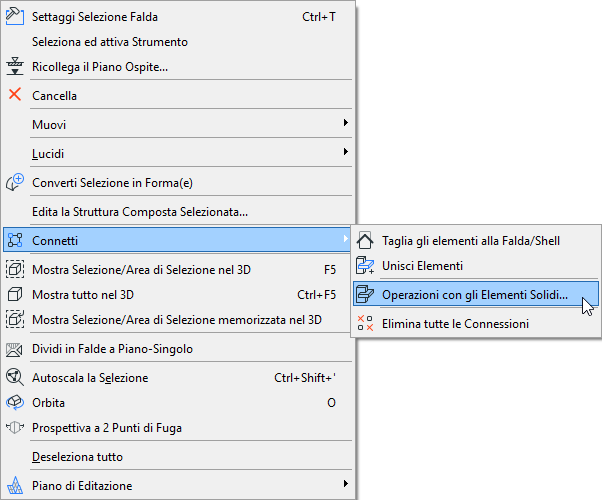This screenshot has width=602, height=500.
Task: Click the Taglia gli elementi alla Falda icon
Action: (365, 241)
